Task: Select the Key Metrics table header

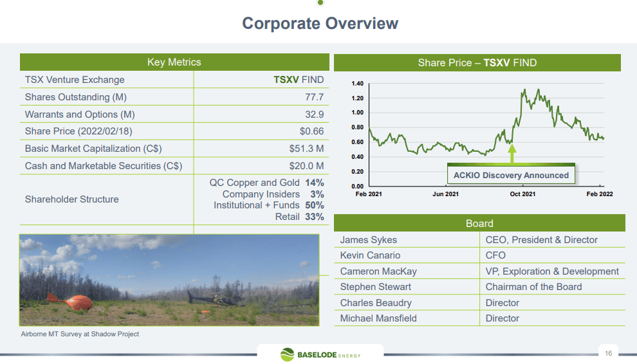Action: tap(174, 62)
